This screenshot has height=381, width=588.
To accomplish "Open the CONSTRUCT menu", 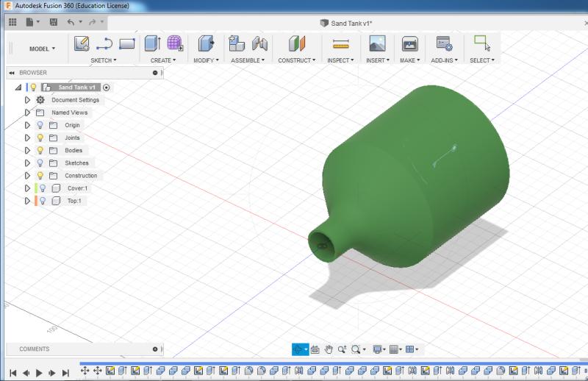I will [297, 60].
